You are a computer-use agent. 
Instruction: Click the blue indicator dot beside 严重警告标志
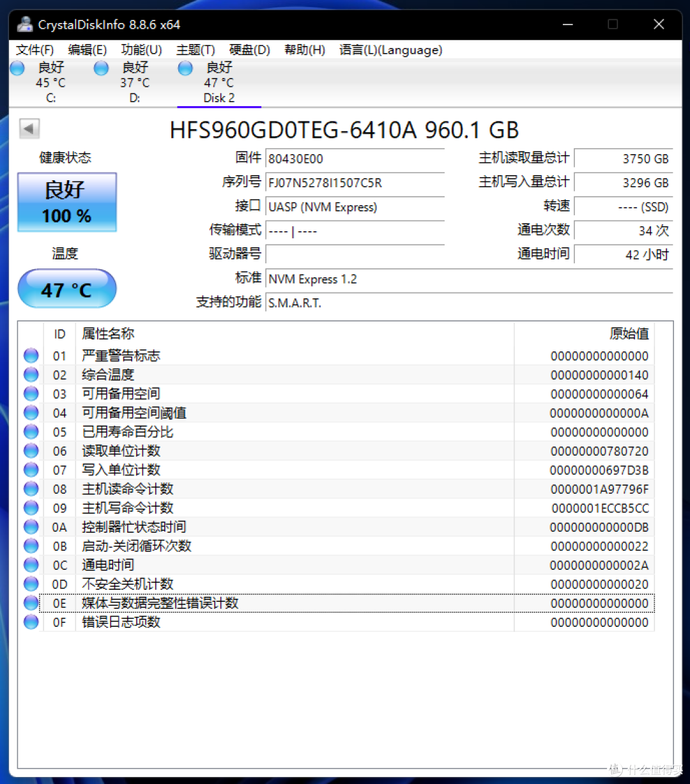pos(31,355)
